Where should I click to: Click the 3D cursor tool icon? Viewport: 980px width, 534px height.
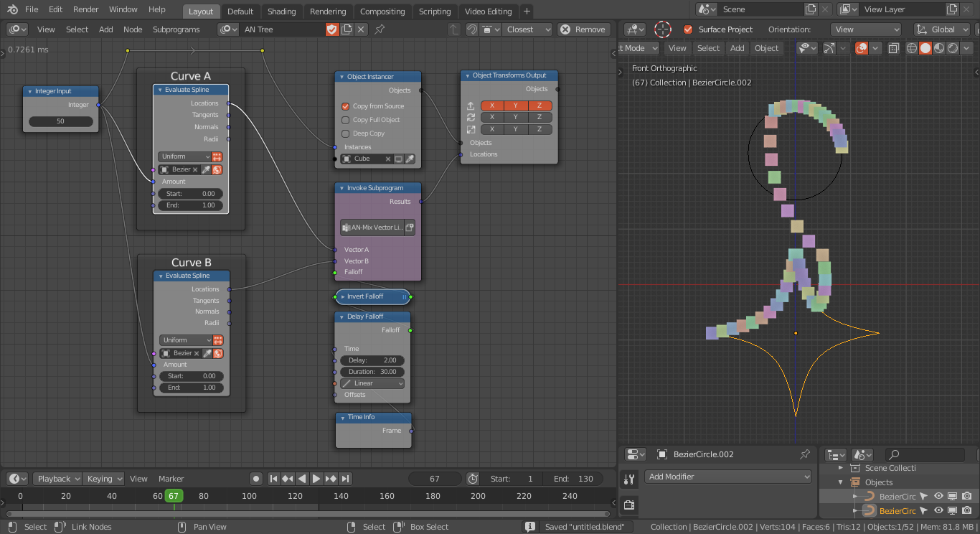pyautogui.click(x=663, y=29)
